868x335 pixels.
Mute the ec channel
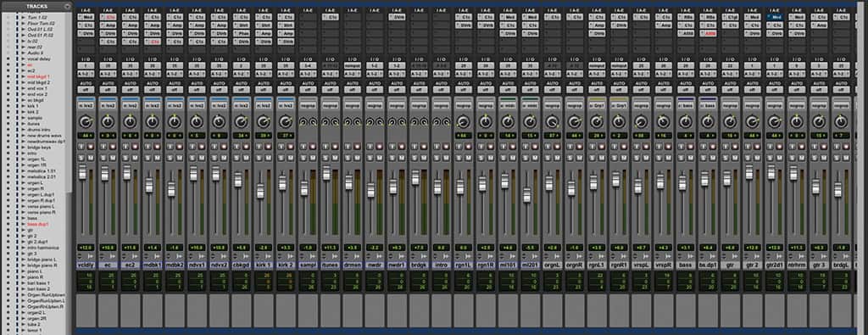[x=112, y=158]
